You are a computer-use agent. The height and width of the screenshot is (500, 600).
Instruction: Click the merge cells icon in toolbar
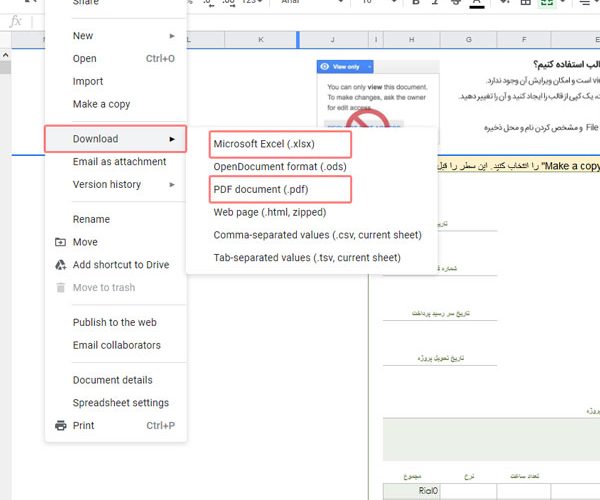tap(548, 3)
